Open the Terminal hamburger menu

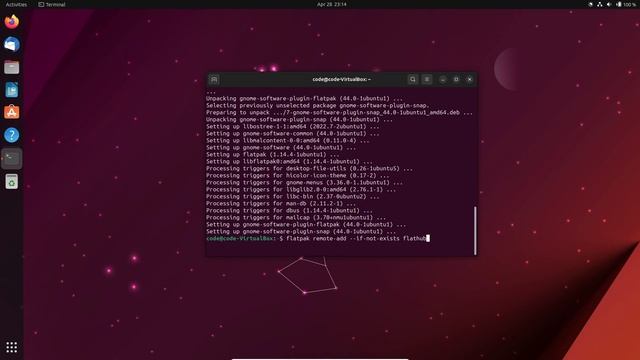(427, 79)
